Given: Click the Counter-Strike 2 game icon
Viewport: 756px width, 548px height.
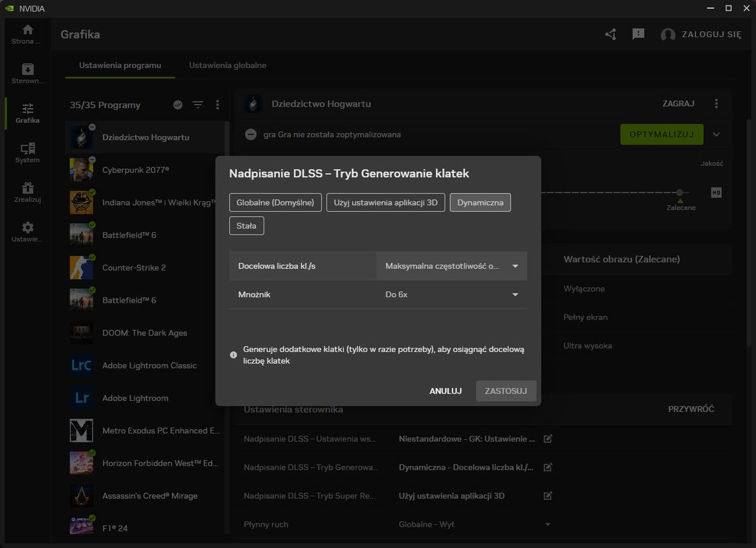Looking at the screenshot, I should 82,268.
